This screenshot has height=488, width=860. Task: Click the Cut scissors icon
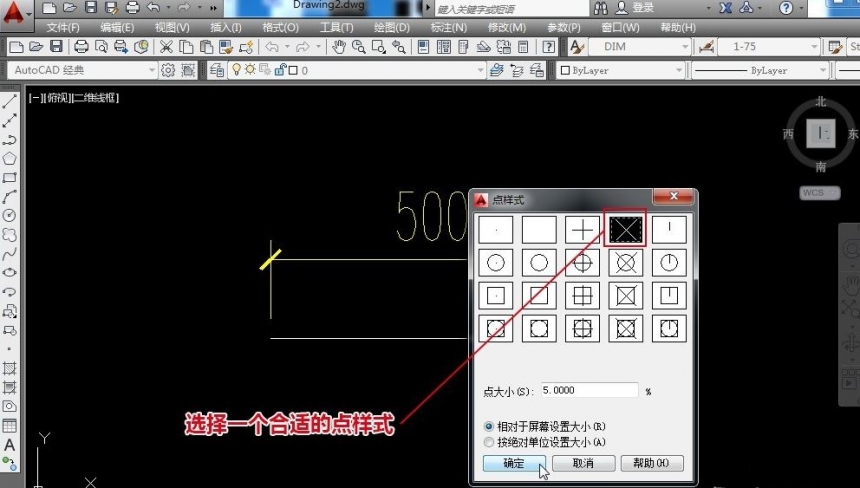[x=166, y=47]
